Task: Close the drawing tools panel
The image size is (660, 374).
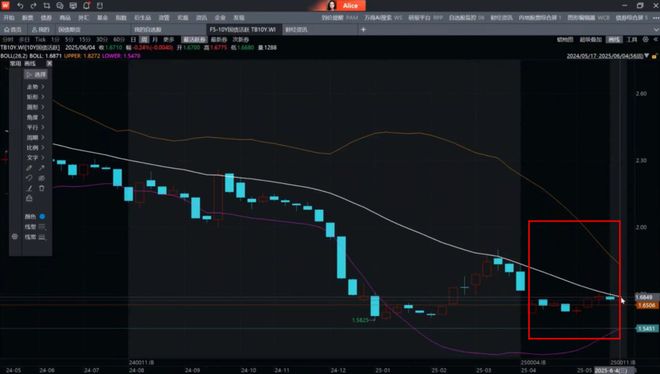Action: click(x=49, y=64)
